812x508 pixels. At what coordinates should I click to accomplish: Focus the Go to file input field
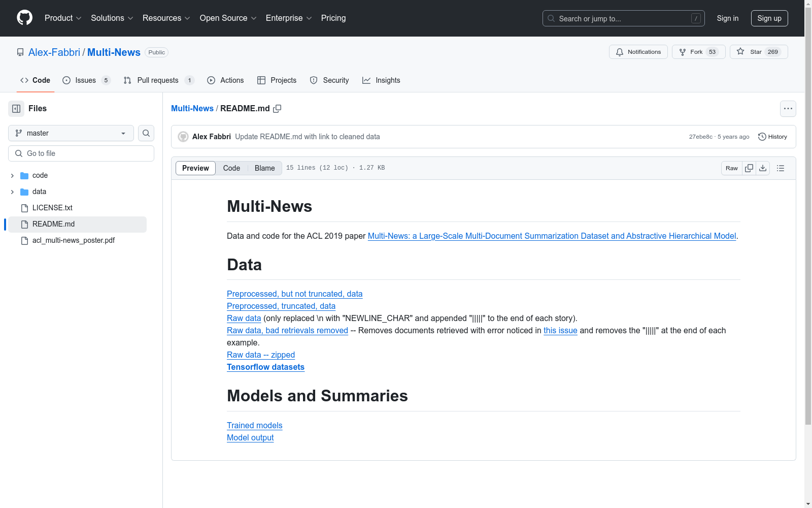pos(81,153)
